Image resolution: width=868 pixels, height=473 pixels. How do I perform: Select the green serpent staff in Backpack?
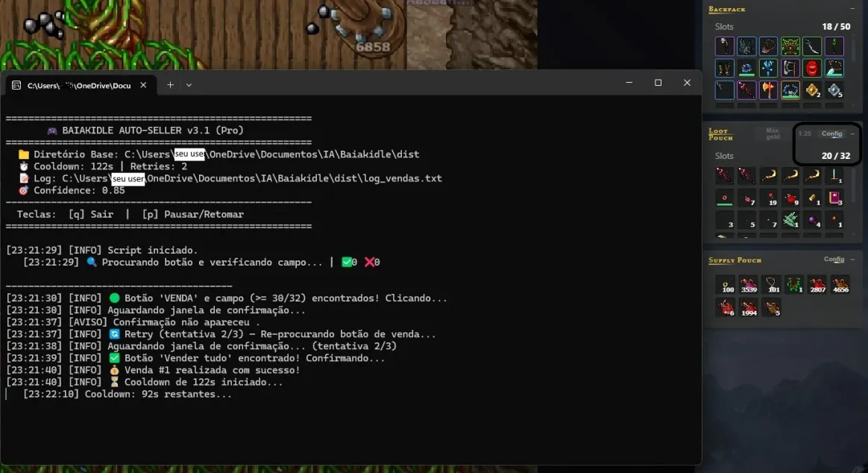(x=834, y=46)
